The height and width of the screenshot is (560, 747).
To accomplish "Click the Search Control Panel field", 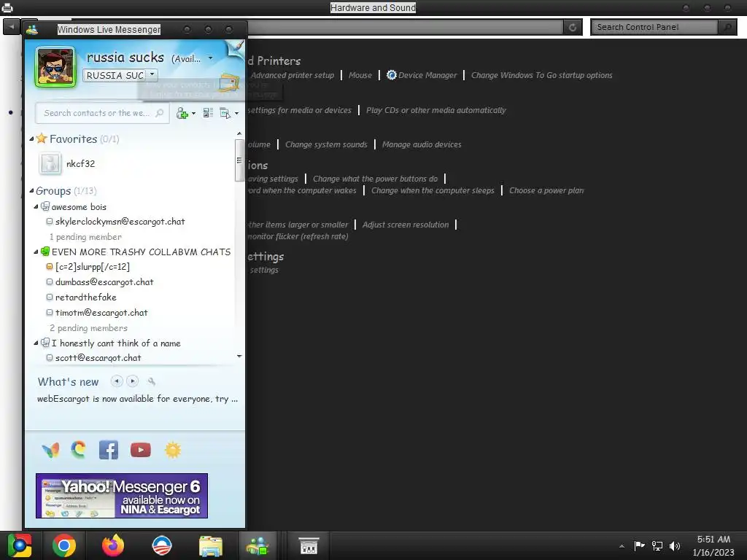I will point(654,27).
